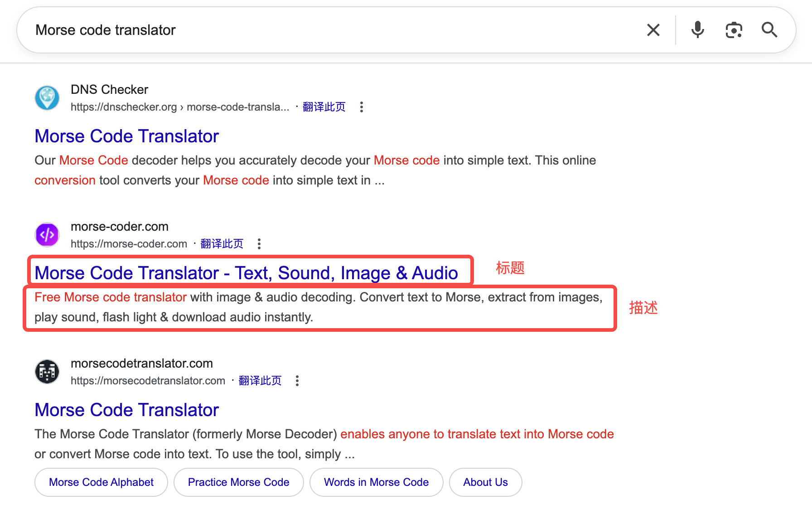
Task: Click the snippet starting 'Our Morse Code decoder'
Action: 315,170
